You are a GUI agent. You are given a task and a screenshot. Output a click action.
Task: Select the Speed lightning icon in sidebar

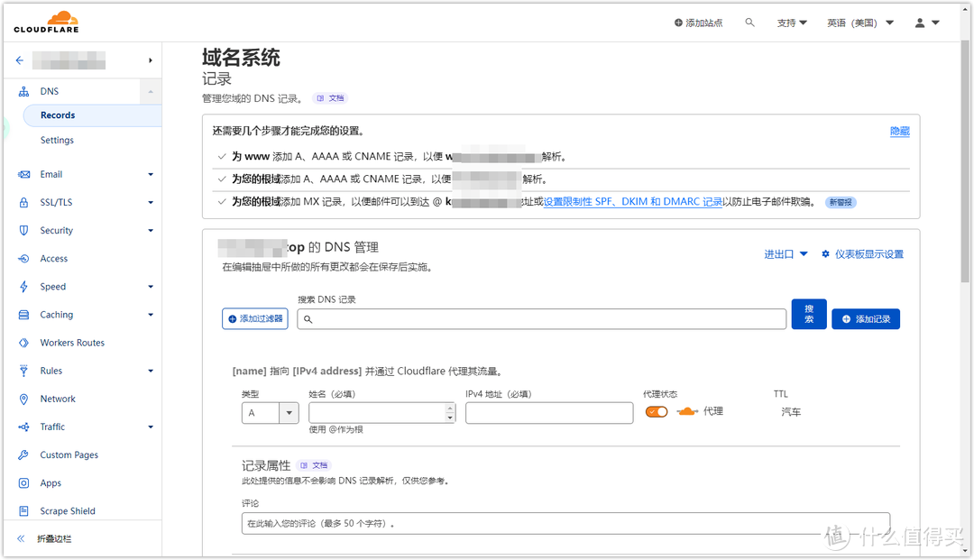[23, 286]
